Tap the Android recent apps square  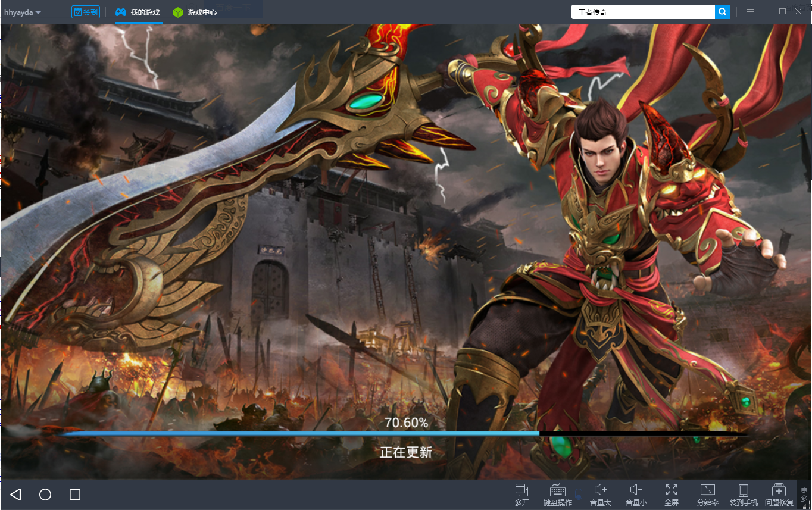click(75, 495)
